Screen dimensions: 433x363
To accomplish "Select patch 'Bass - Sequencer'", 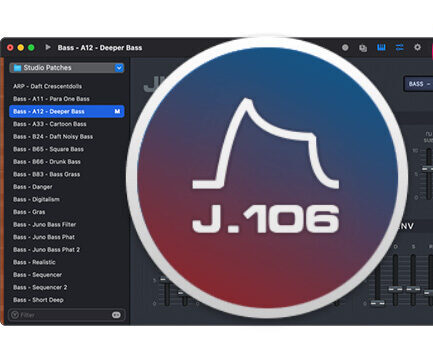I will [37, 275].
